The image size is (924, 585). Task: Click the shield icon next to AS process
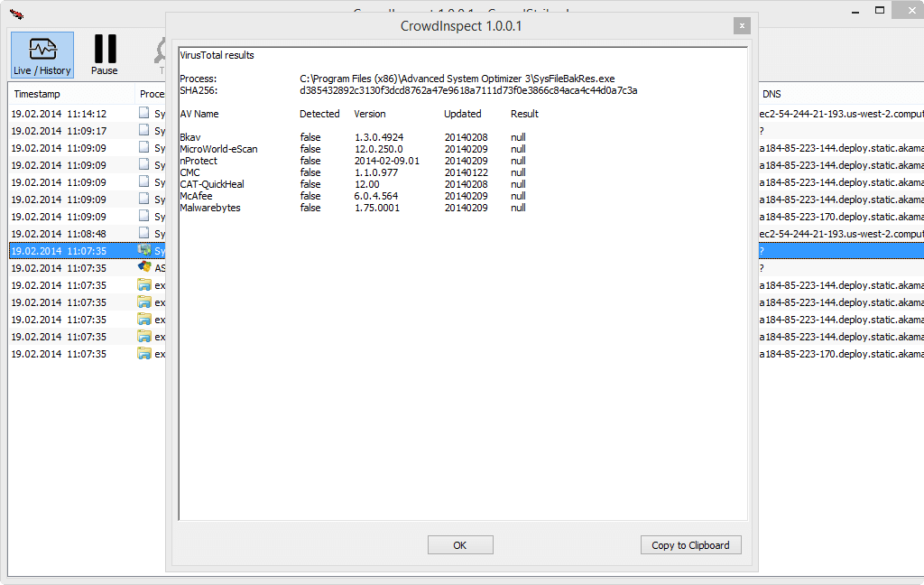[x=144, y=267]
